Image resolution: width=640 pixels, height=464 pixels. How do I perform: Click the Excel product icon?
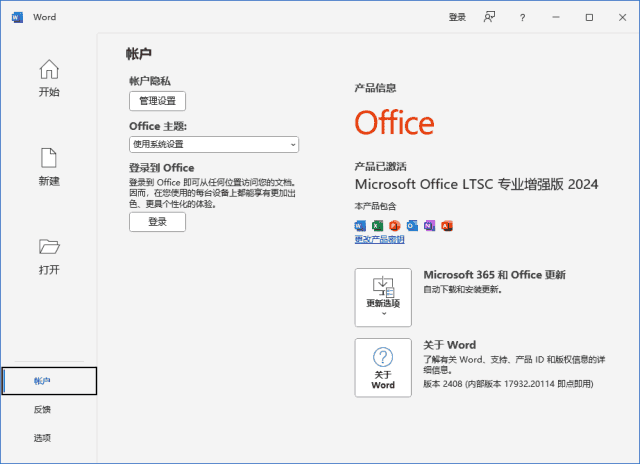tap(378, 226)
